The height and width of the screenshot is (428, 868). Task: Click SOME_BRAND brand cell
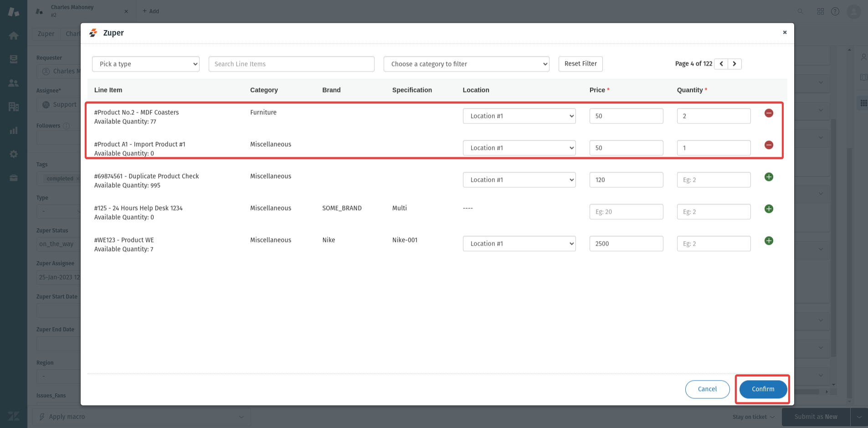[x=342, y=208]
